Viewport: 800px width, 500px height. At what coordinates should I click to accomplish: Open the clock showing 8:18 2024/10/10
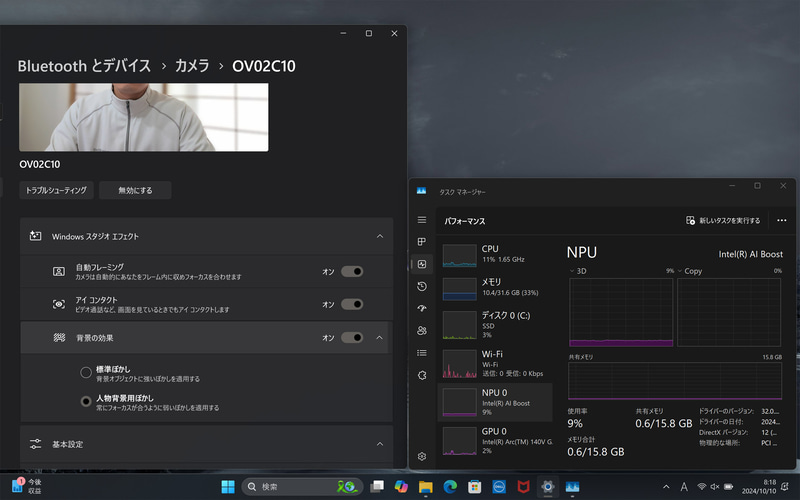tap(759, 487)
